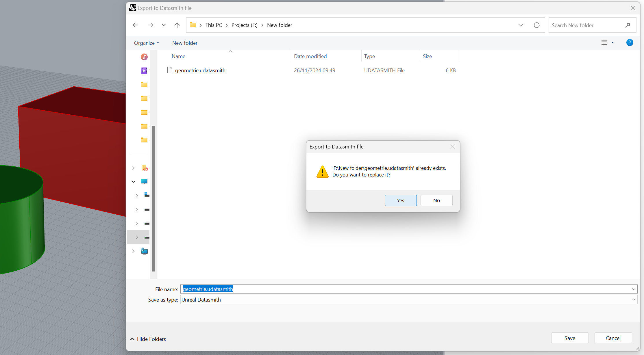Click the blue help question mark icon
This screenshot has height=355, width=644.
[630, 43]
